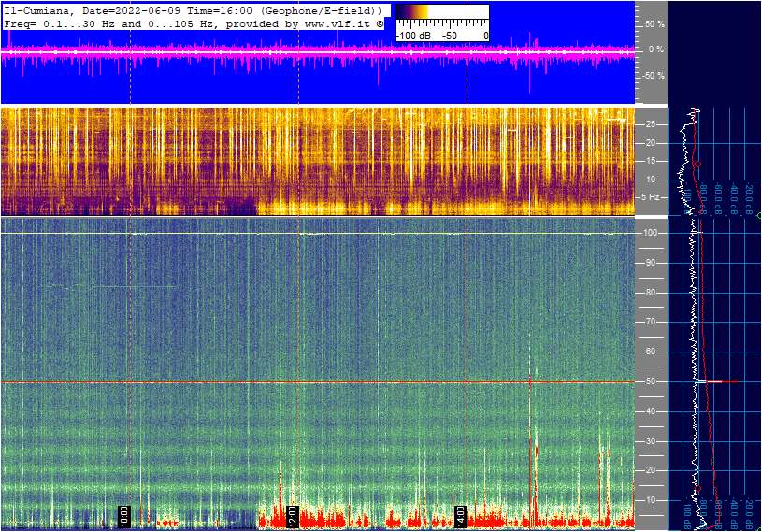
Task: Click the red circle marker in upper spectrum graph
Action: [x=696, y=164]
